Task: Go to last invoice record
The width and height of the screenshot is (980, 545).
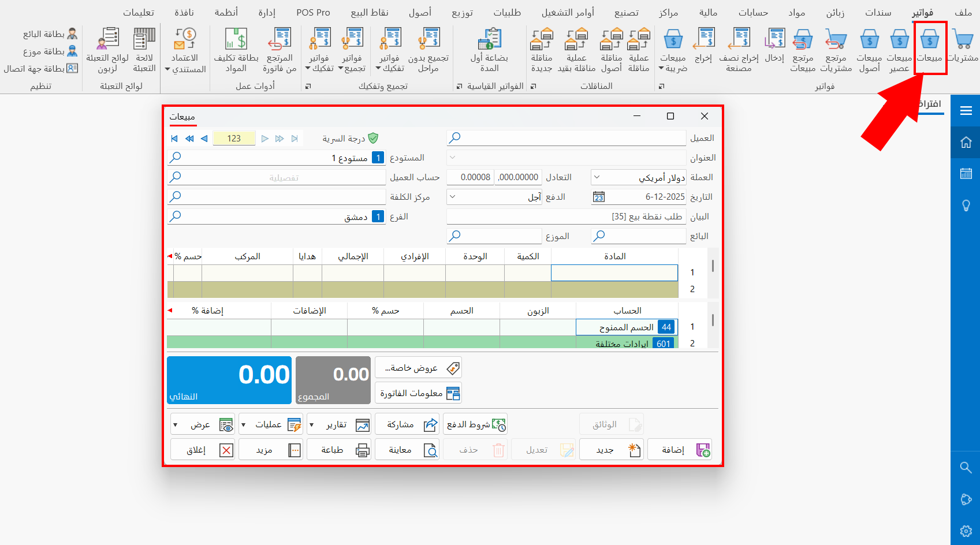Action: 295,139
